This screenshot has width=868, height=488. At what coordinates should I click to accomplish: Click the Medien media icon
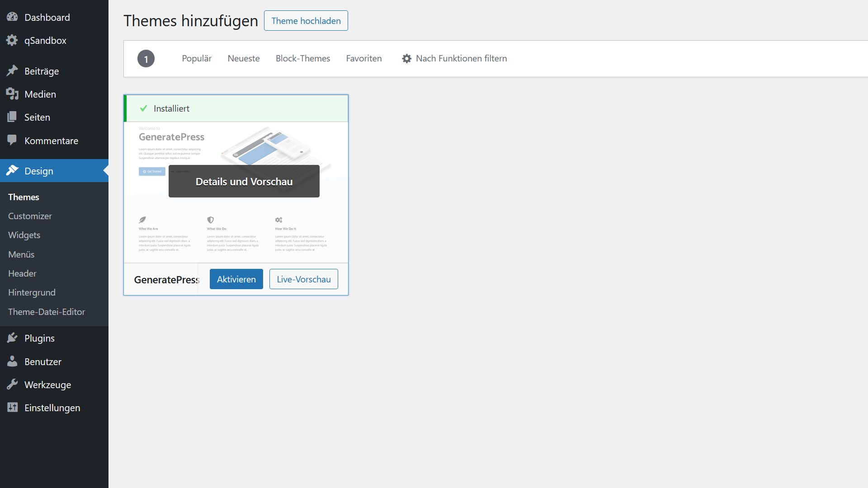12,94
